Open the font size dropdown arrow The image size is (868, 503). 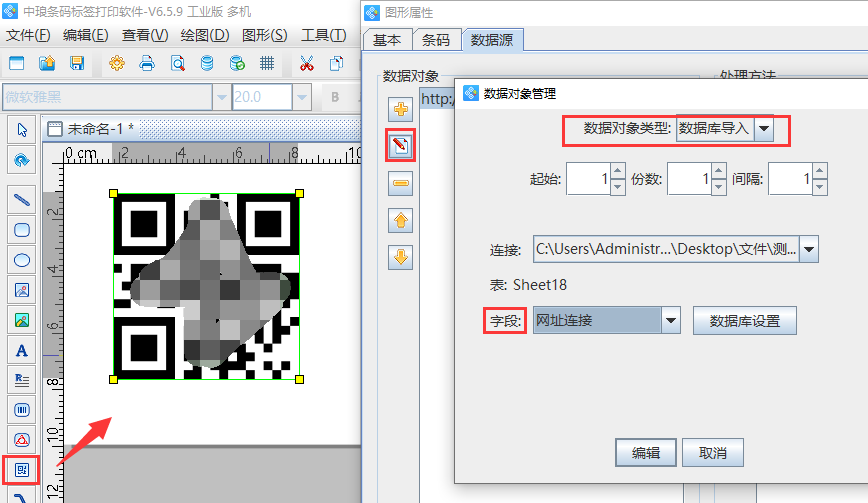[x=302, y=97]
